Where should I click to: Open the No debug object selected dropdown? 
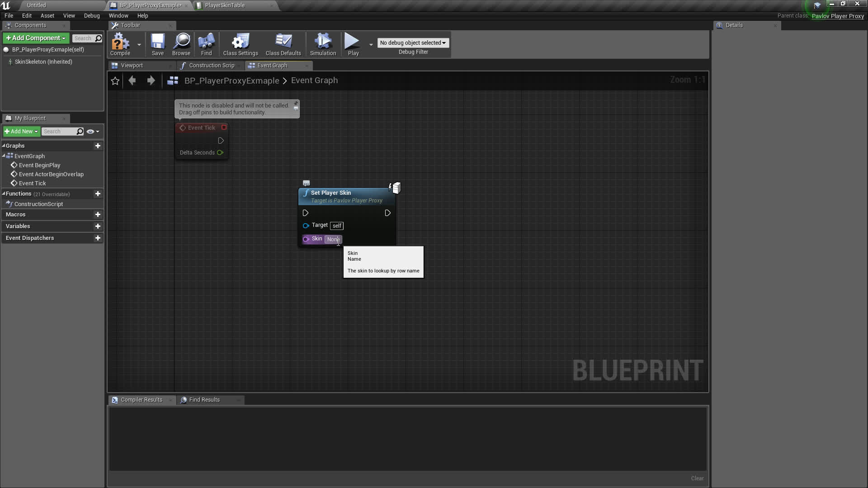[412, 42]
